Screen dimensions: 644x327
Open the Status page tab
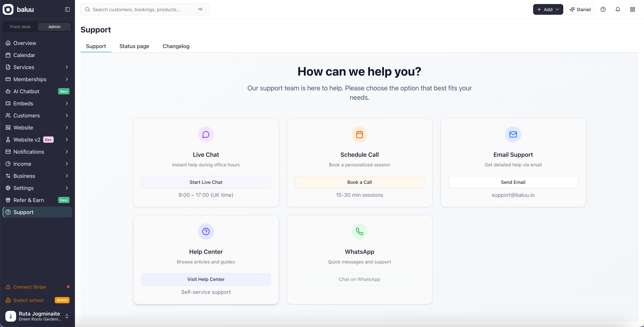[134, 46]
